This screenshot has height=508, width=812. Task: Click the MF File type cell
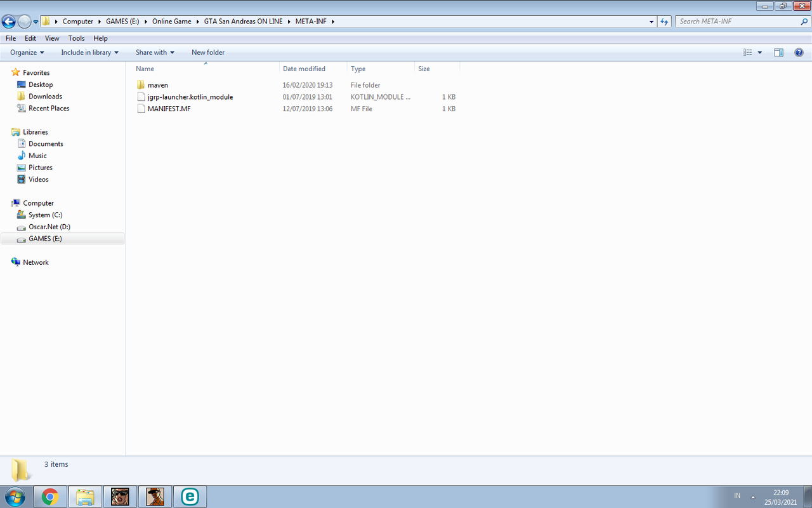tap(362, 109)
